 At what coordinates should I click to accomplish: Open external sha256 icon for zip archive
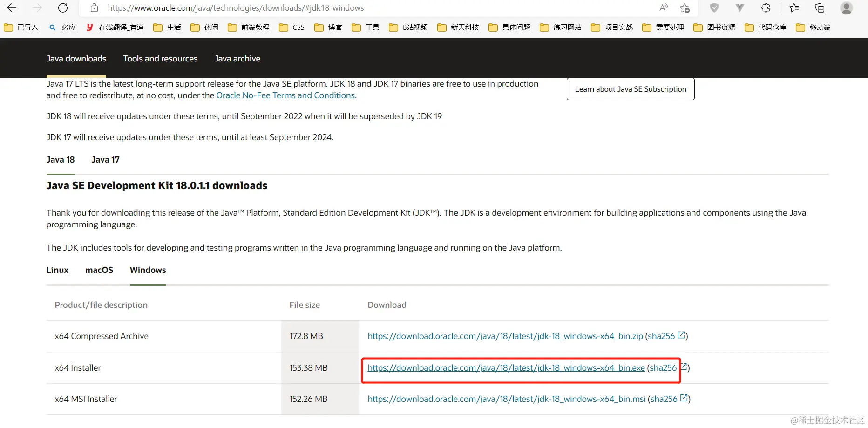(681, 335)
